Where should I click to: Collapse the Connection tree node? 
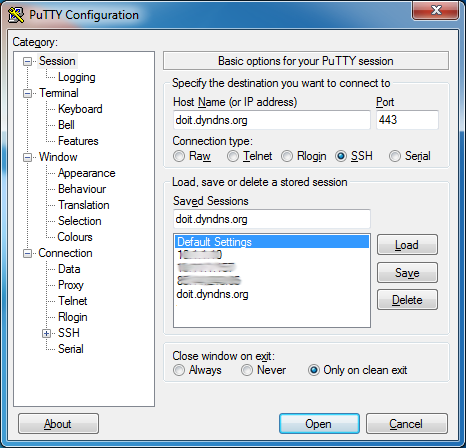click(27, 253)
